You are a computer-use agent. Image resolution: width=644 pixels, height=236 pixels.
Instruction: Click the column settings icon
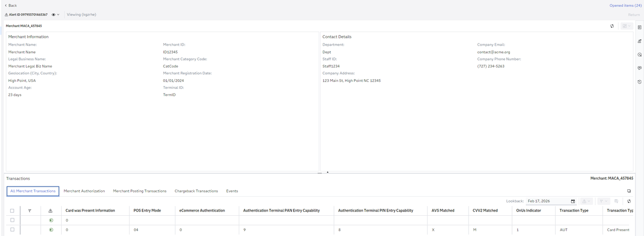[x=616, y=201]
